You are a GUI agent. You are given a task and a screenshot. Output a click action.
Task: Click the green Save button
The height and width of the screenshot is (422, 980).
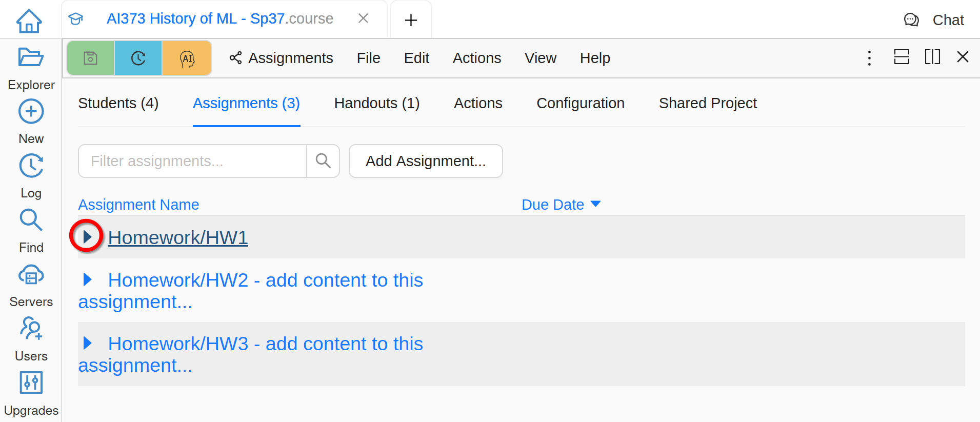click(91, 58)
